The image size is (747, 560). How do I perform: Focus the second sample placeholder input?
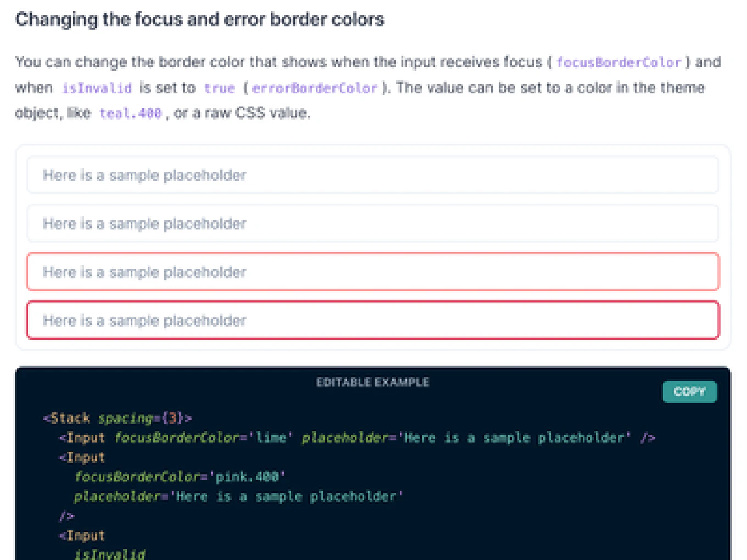372,223
